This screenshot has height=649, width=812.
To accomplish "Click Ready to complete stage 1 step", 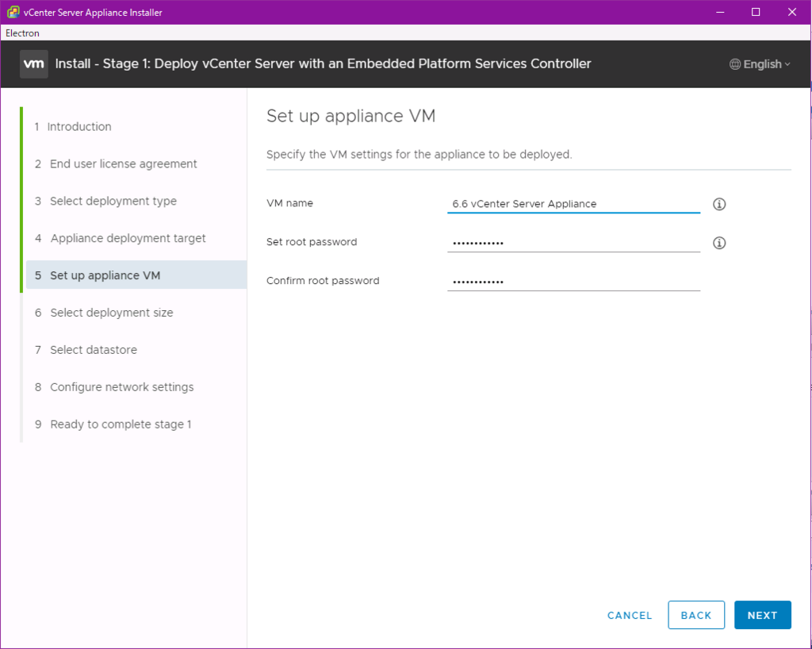I will (113, 424).
